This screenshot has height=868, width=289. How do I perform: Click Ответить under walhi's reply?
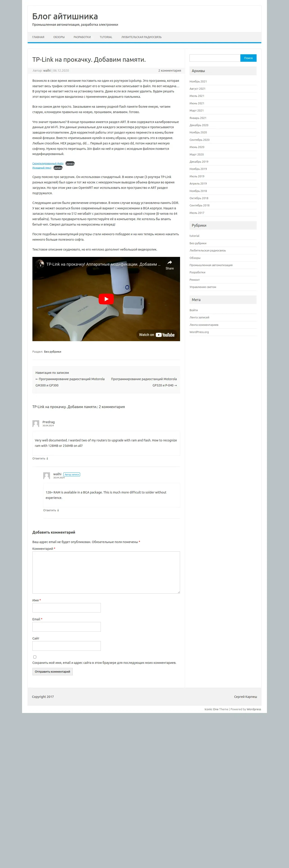click(x=51, y=510)
